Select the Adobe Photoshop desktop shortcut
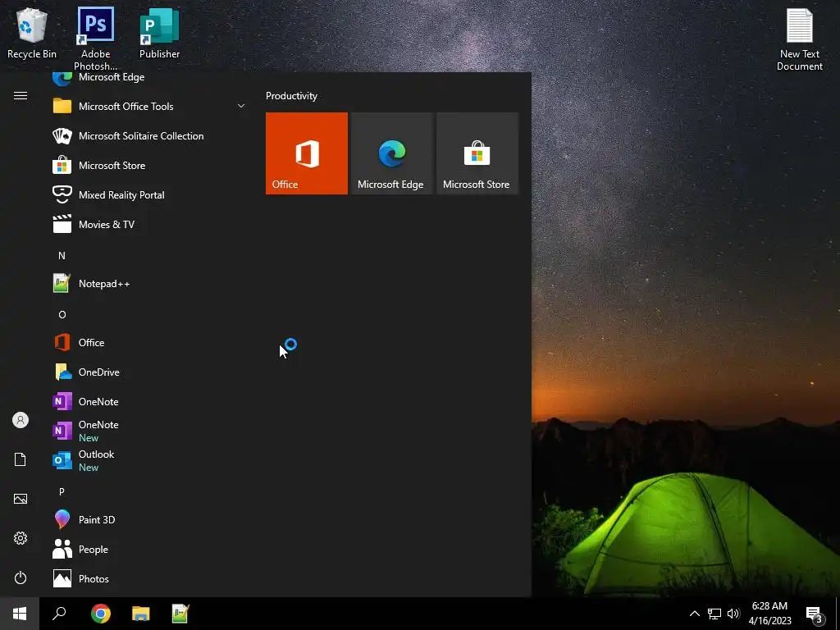 pyautogui.click(x=95, y=38)
